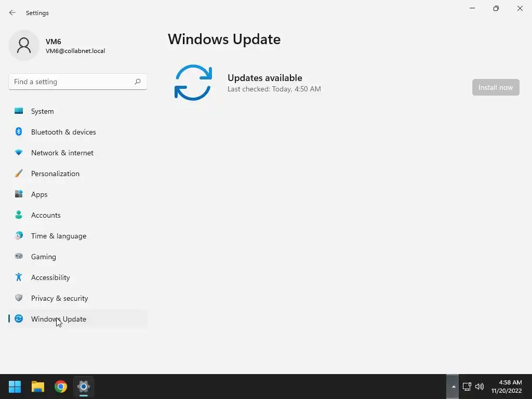Image resolution: width=532 pixels, height=399 pixels.
Task: Click the Windows Update sidebar icon
Action: pyautogui.click(x=19, y=318)
